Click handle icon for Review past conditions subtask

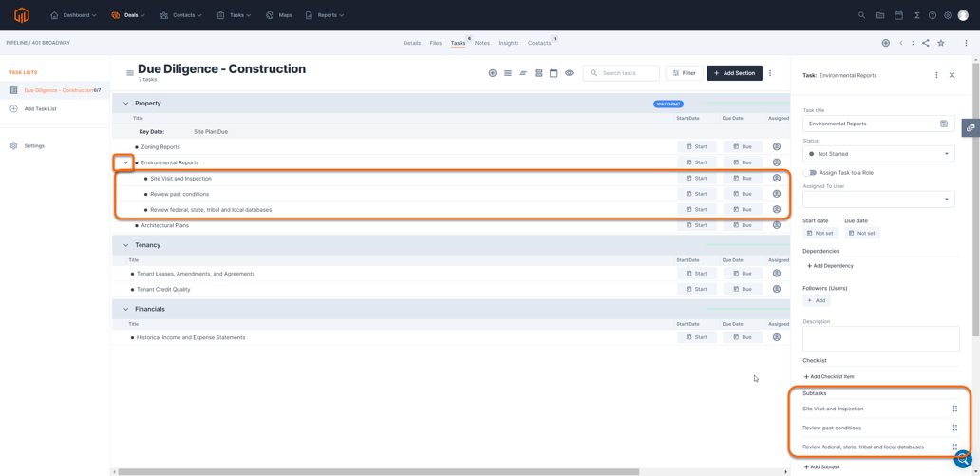pos(955,428)
